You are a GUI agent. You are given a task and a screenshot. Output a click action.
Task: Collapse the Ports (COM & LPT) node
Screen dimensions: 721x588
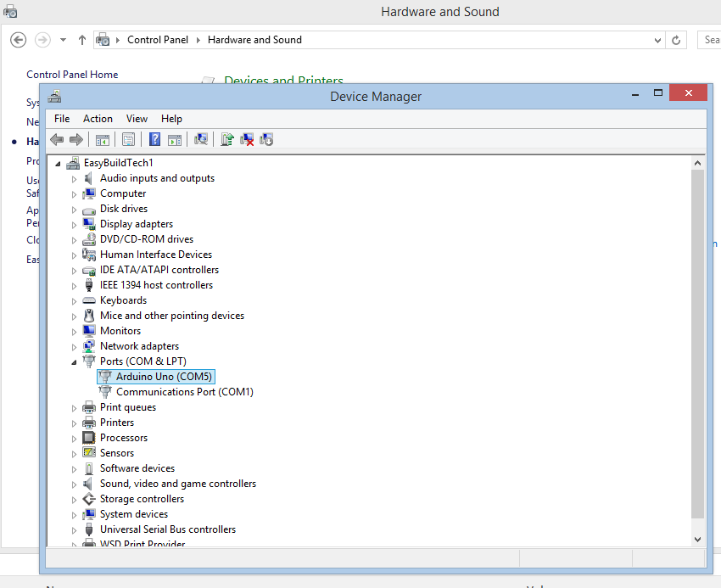(x=75, y=361)
